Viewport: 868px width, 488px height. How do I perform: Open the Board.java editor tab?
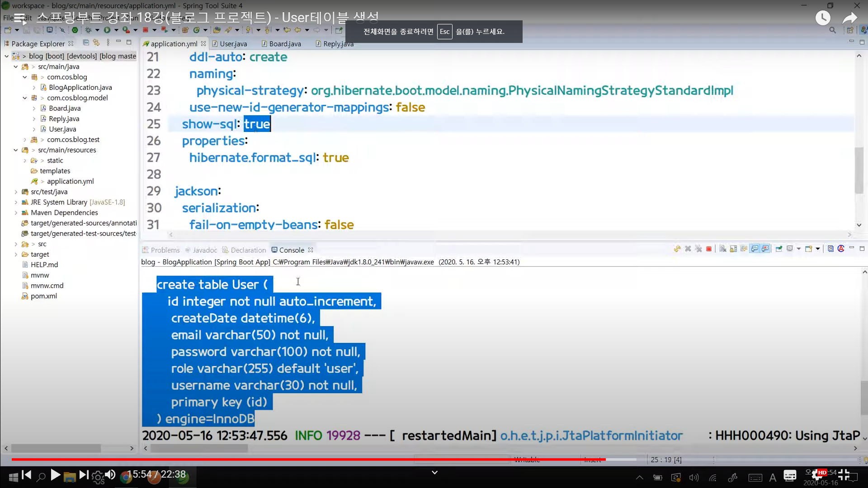pos(284,44)
